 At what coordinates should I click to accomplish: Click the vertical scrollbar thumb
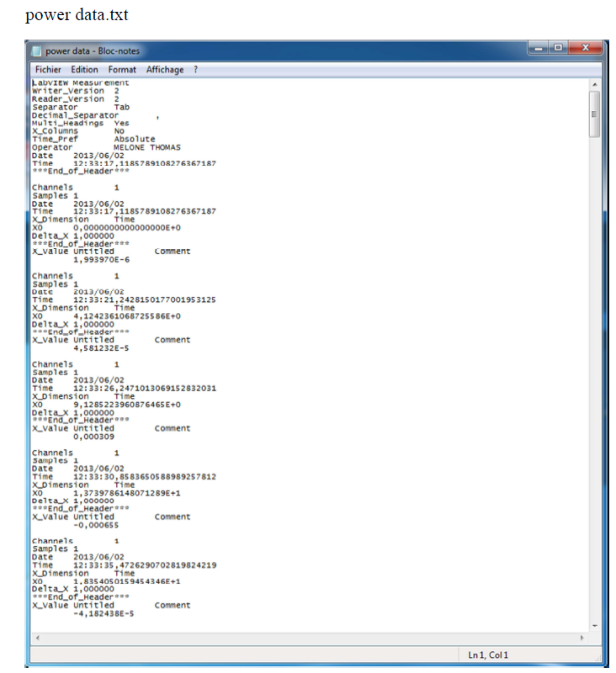click(x=594, y=114)
